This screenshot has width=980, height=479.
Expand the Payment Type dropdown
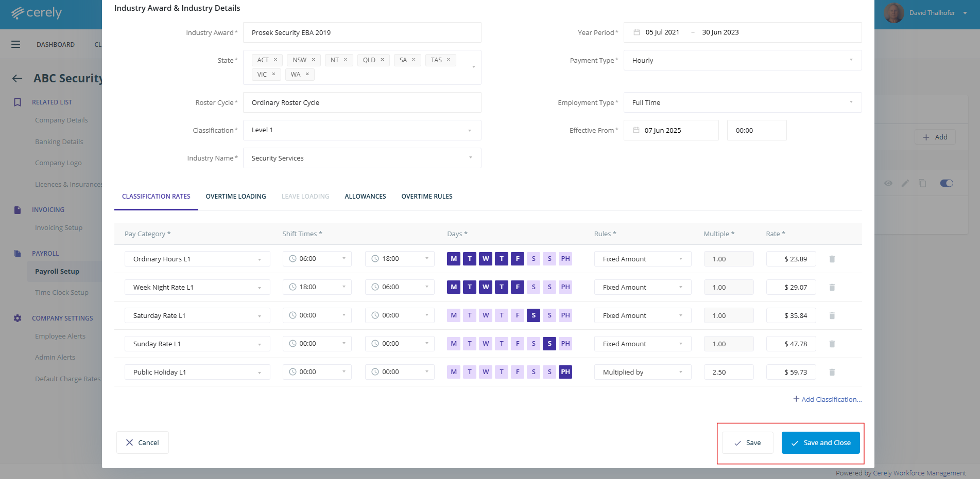pyautogui.click(x=742, y=60)
